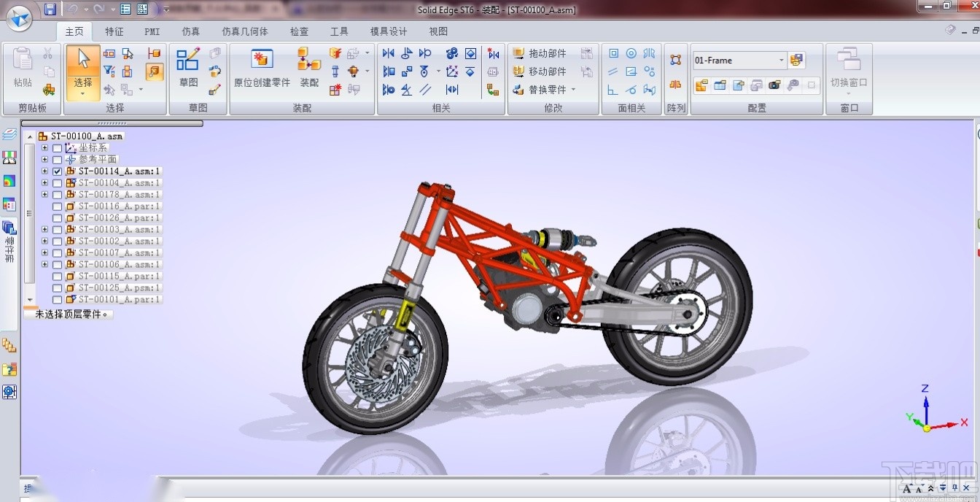Viewport: 980px width, 502px height.
Task: Toggle checkbox for ST-00114_A.asm:1
Action: [x=58, y=171]
